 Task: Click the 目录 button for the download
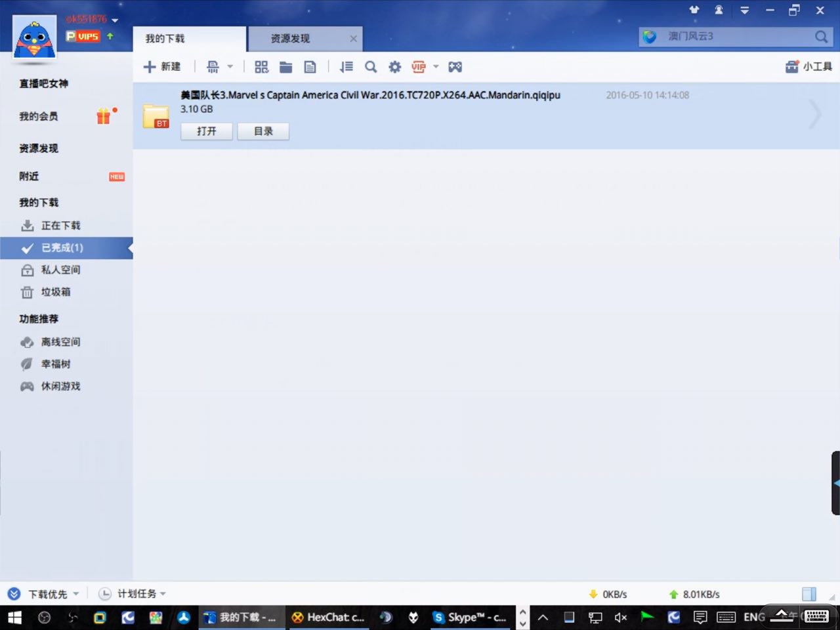point(263,131)
